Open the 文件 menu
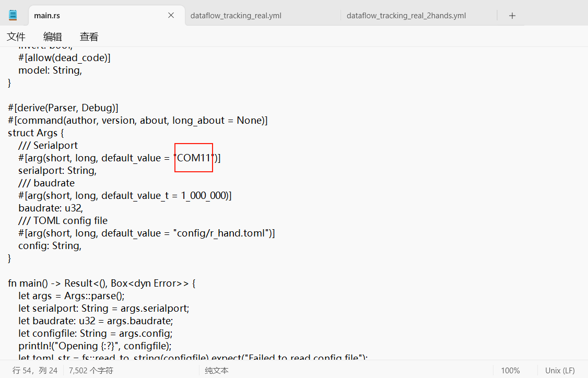This screenshot has width=588, height=378. coord(16,37)
